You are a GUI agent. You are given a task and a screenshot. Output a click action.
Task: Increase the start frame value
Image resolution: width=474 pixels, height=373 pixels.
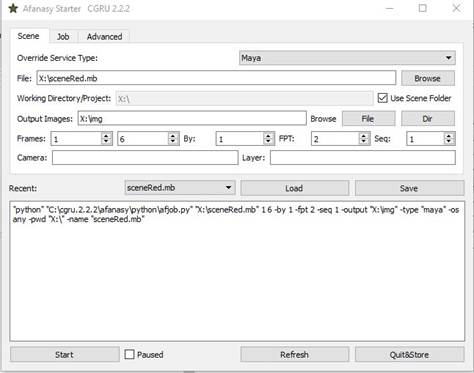[106, 136]
